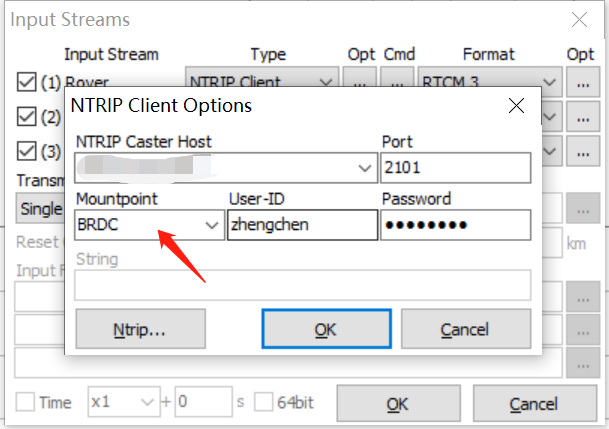Open the NTRIP Caster Host dropdown

click(364, 168)
